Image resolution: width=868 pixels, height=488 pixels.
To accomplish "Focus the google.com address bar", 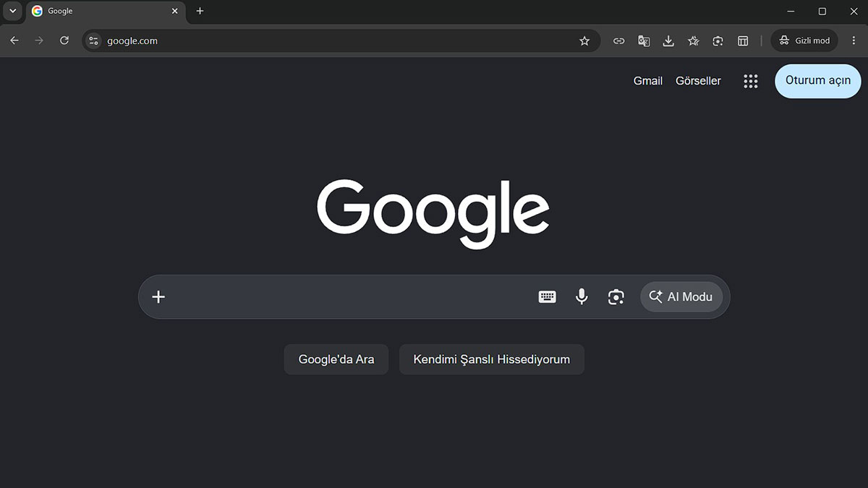I will [341, 41].
